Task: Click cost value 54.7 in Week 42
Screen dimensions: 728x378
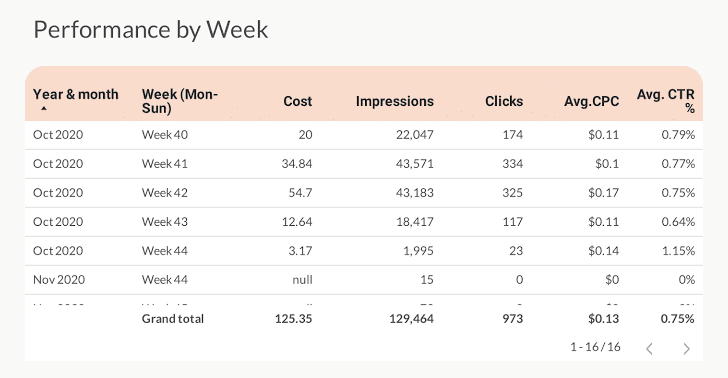Action: pyautogui.click(x=300, y=193)
